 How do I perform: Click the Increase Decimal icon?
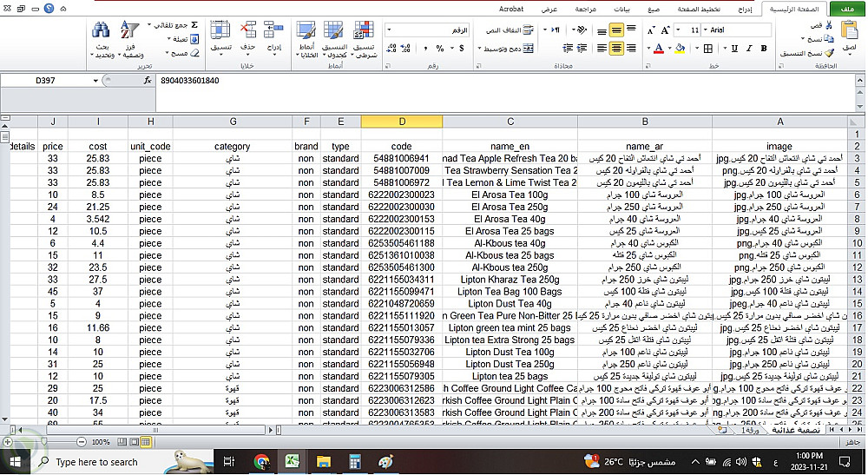pyautogui.click(x=405, y=49)
